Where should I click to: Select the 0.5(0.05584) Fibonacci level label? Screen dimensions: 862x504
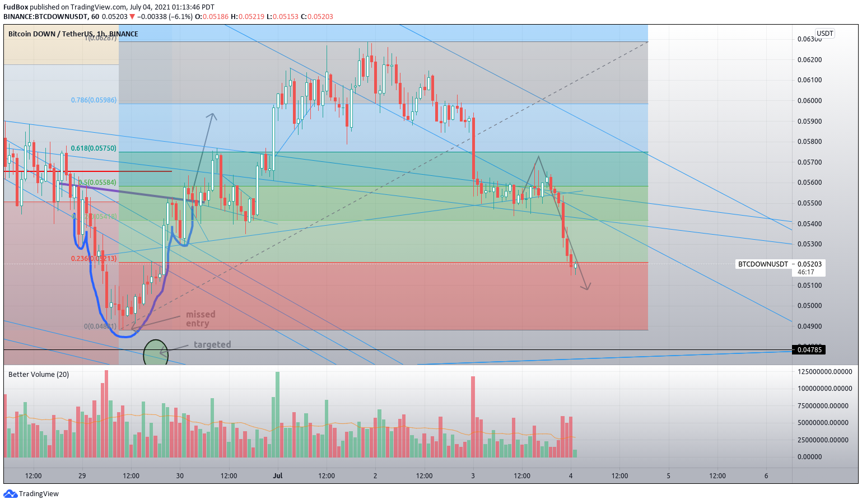[97, 183]
